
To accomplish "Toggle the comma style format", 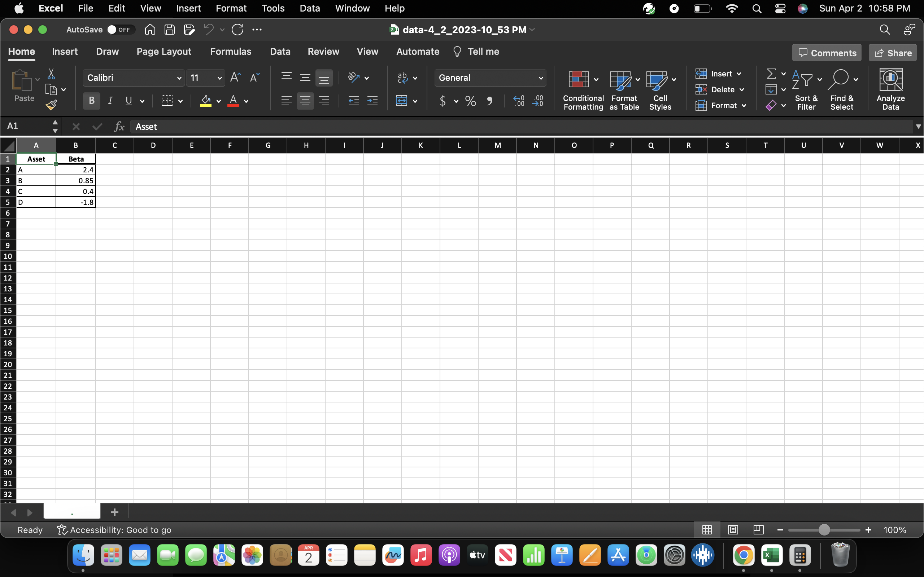I will click(490, 101).
